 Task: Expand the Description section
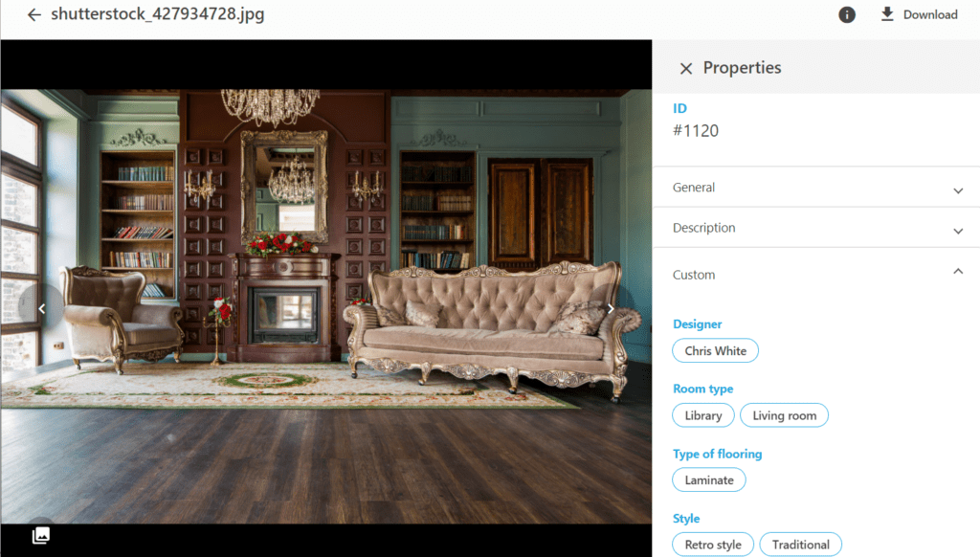816,228
